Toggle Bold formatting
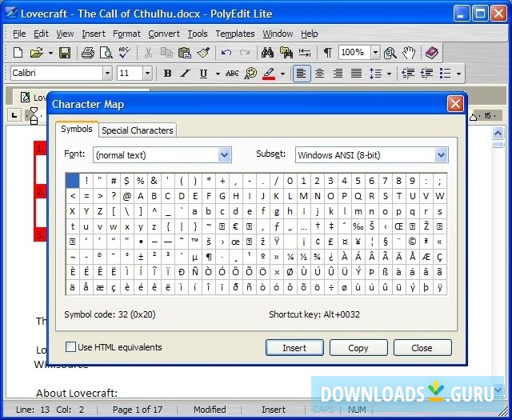512x420 pixels. pyautogui.click(x=167, y=74)
